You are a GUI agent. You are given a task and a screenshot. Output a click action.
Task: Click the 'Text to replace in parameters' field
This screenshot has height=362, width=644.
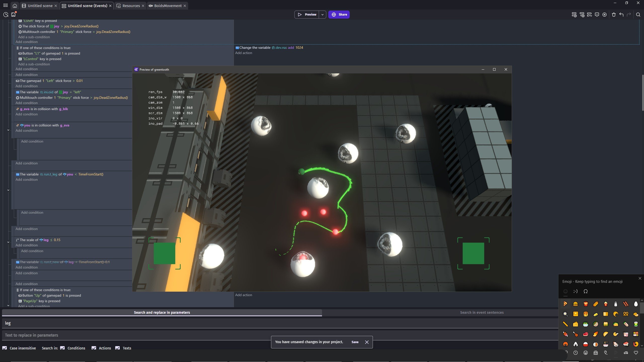coord(280,335)
